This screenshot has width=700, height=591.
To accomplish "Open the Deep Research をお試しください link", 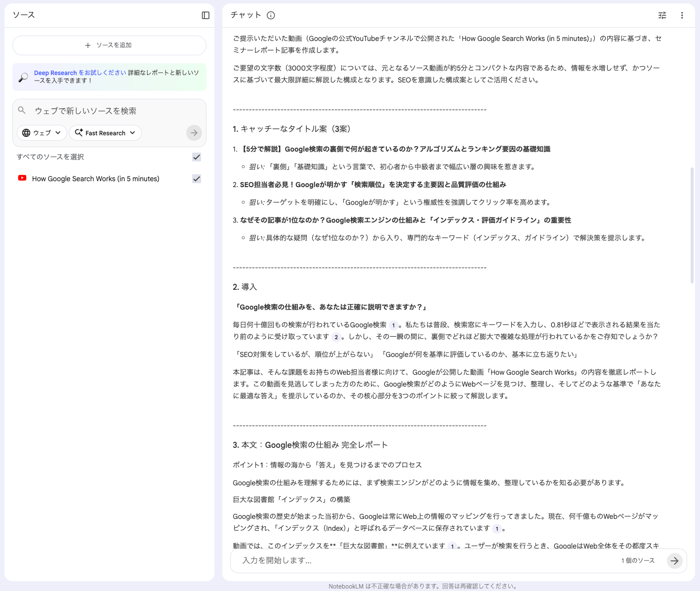I will 80,73.
